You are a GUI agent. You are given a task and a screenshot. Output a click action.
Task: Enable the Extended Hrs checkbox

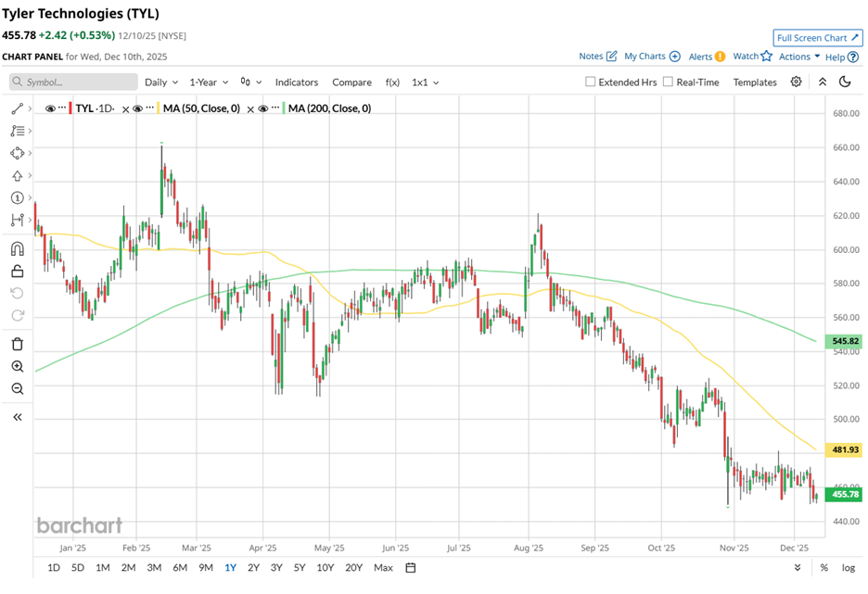pyautogui.click(x=591, y=82)
